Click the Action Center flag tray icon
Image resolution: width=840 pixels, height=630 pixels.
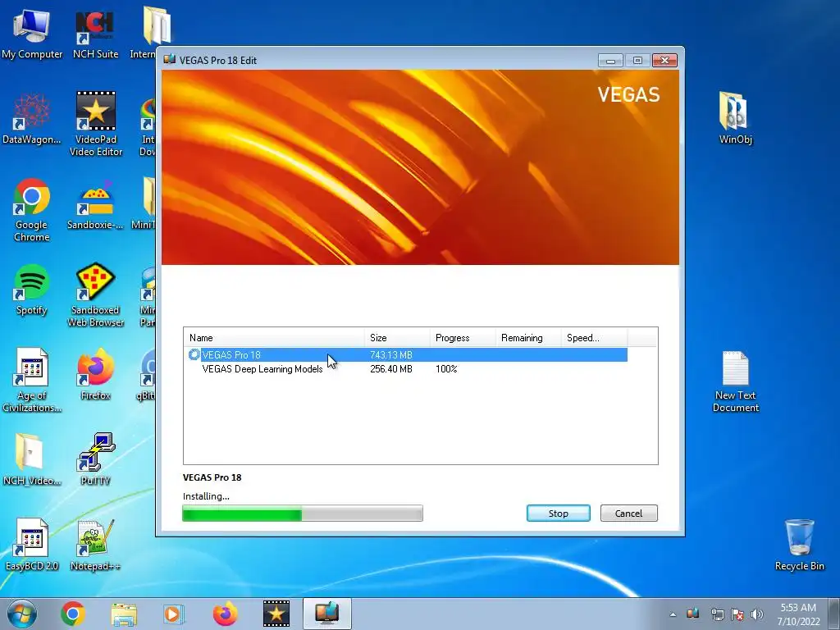click(x=737, y=614)
